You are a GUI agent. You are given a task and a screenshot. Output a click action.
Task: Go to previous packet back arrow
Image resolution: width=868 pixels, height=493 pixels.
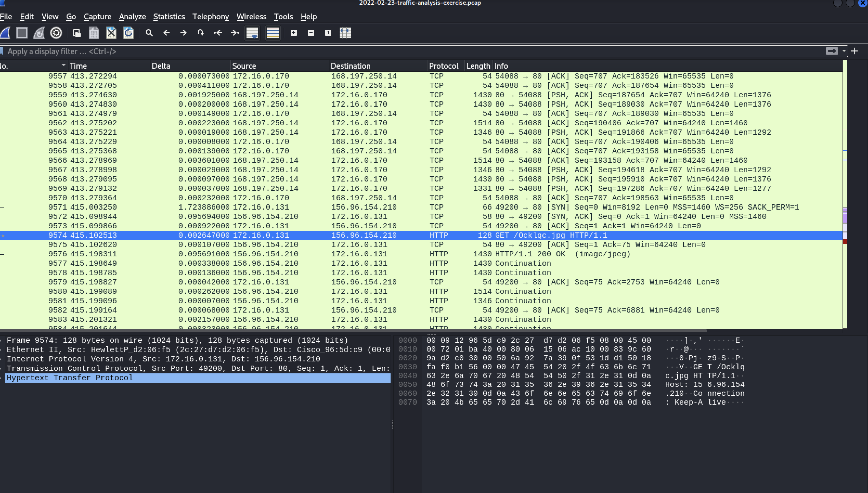pyautogui.click(x=166, y=33)
